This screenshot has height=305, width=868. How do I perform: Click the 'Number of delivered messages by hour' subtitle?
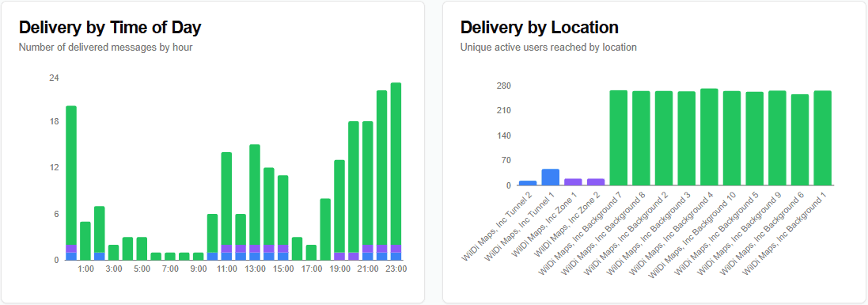[106, 48]
